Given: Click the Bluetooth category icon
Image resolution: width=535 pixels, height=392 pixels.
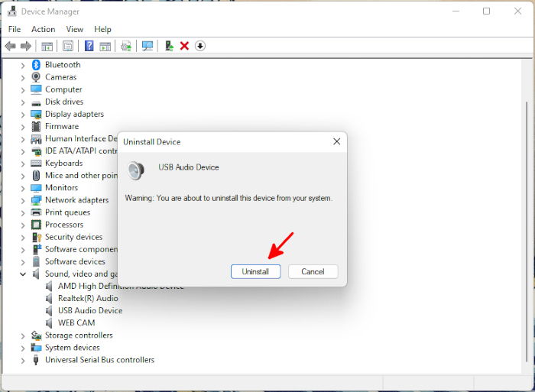Looking at the screenshot, I should [36, 65].
